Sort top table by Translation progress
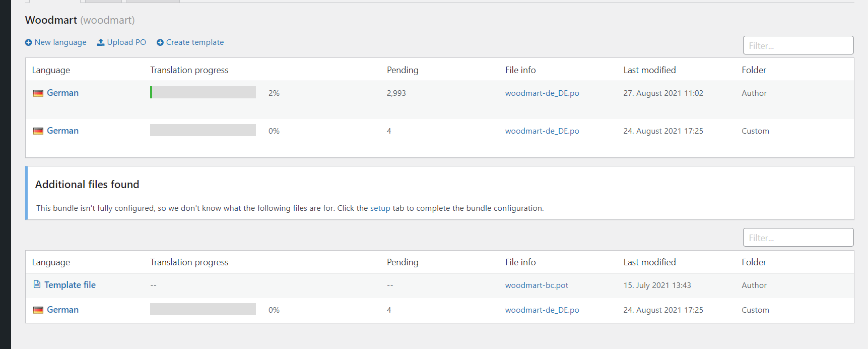The height and width of the screenshot is (349, 868). point(189,70)
